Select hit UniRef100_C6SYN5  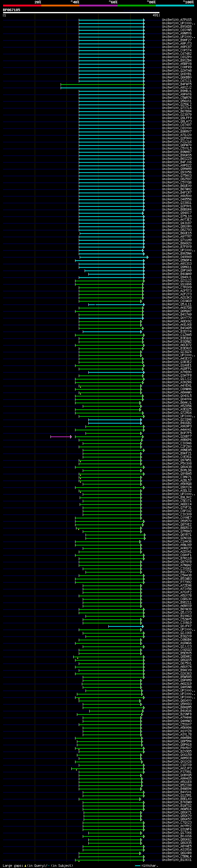(x=177, y=30)
